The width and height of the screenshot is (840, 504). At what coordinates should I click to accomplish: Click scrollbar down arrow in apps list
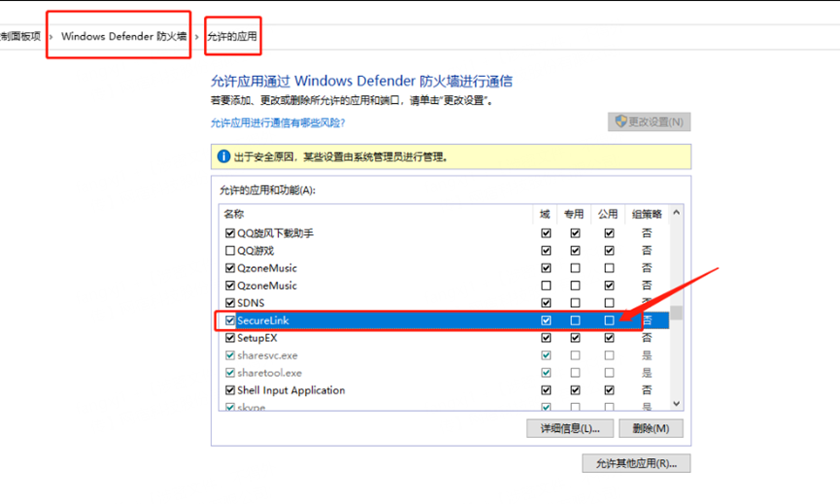(x=676, y=403)
